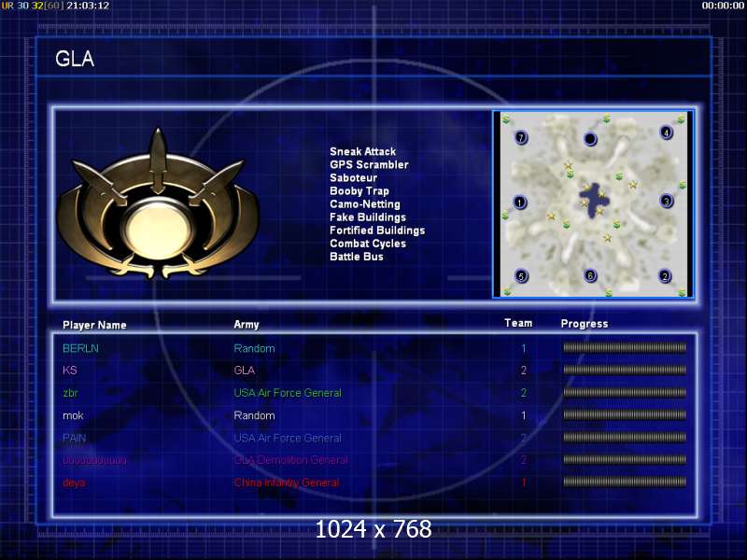Screen dimensions: 747x560
Task: Select player PAIN in the list
Action: coord(75,438)
